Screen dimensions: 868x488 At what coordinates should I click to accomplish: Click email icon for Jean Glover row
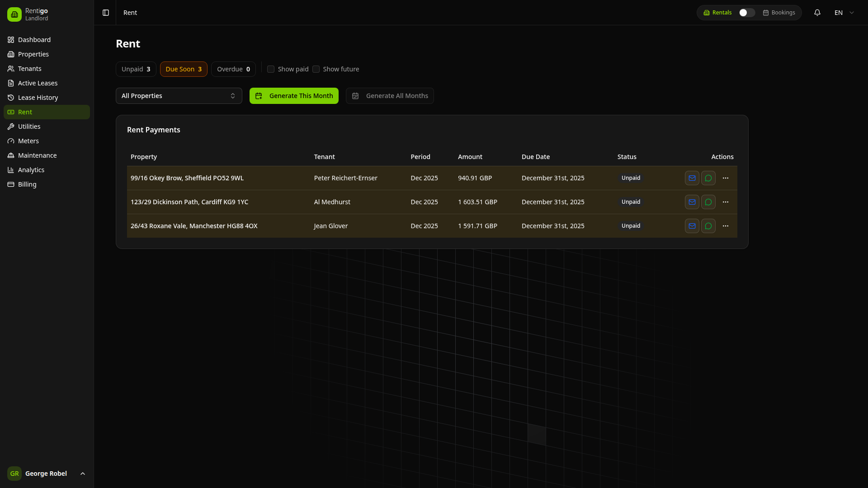pyautogui.click(x=692, y=226)
